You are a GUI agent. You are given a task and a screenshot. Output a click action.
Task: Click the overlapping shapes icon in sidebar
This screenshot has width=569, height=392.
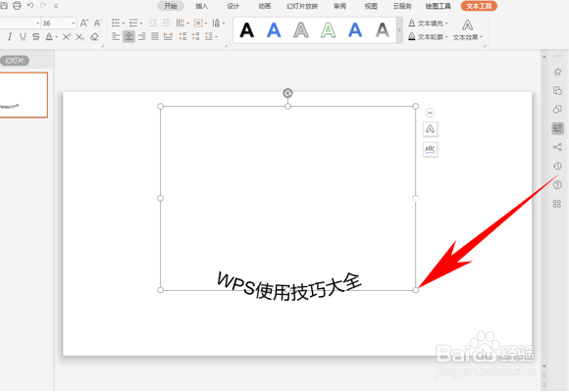[557, 109]
